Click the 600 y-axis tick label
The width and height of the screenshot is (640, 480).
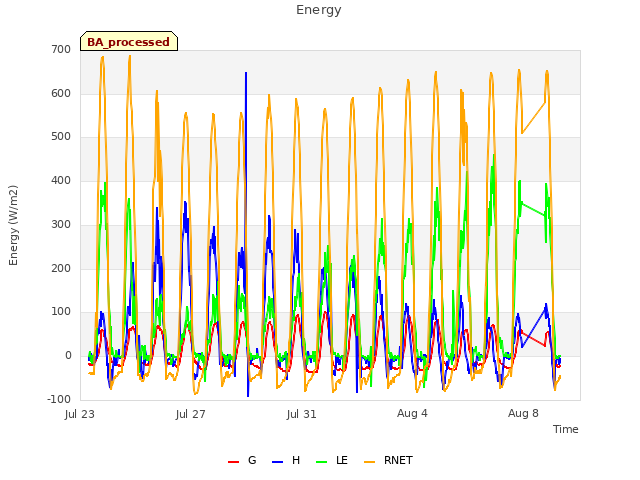point(61,93)
